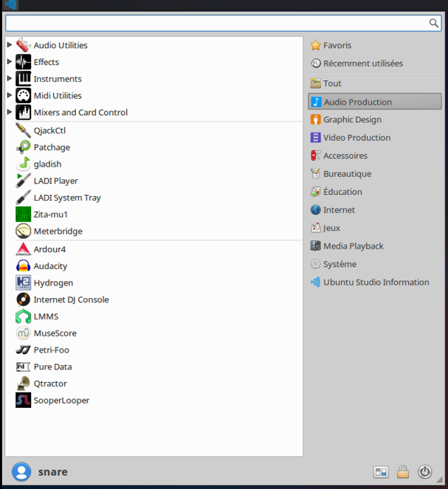Click the "Audacity" label text
448x489 pixels.
click(50, 266)
